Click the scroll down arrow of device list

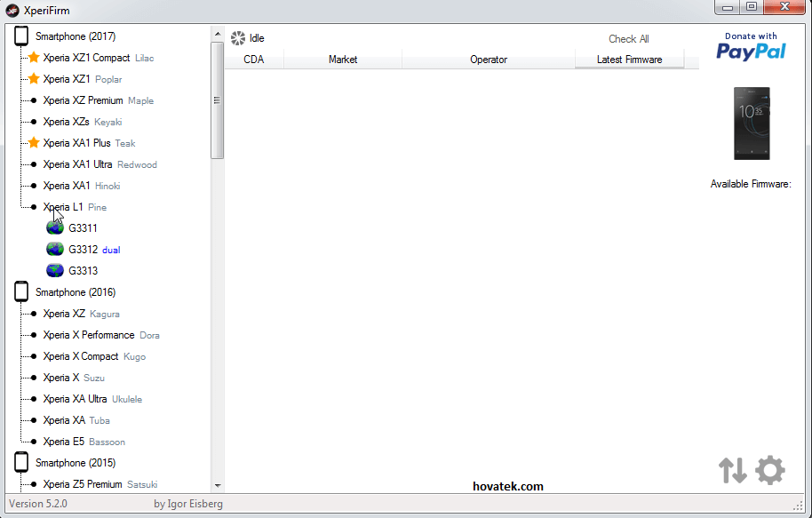[x=218, y=485]
